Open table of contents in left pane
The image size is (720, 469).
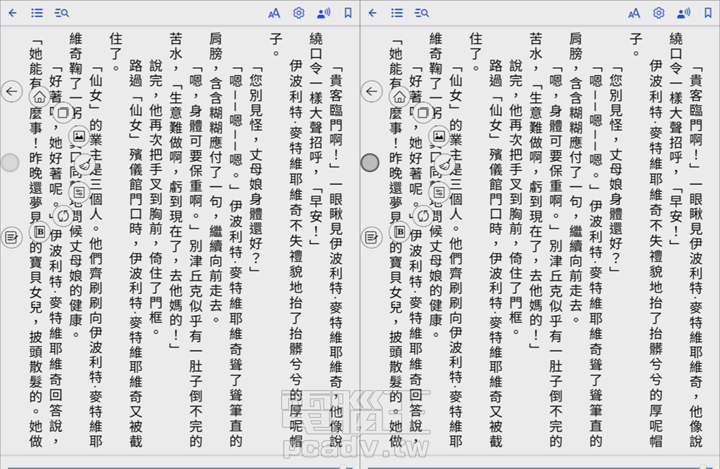[x=37, y=13]
